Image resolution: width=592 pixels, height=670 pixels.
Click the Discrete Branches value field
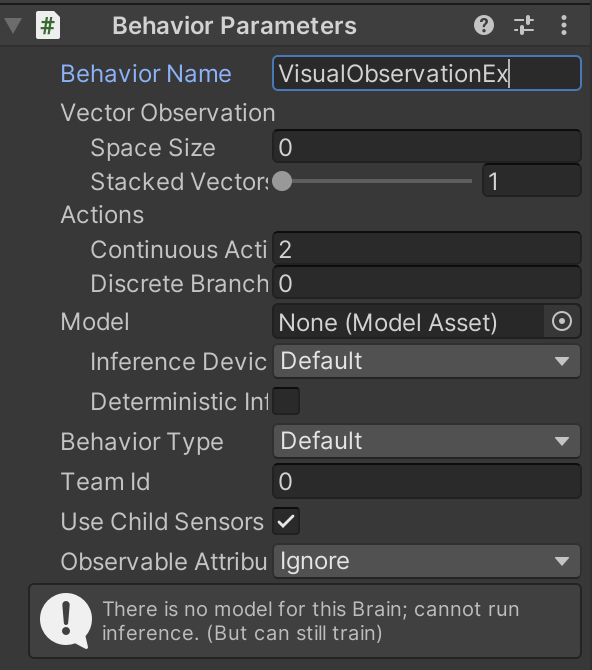[x=427, y=283]
